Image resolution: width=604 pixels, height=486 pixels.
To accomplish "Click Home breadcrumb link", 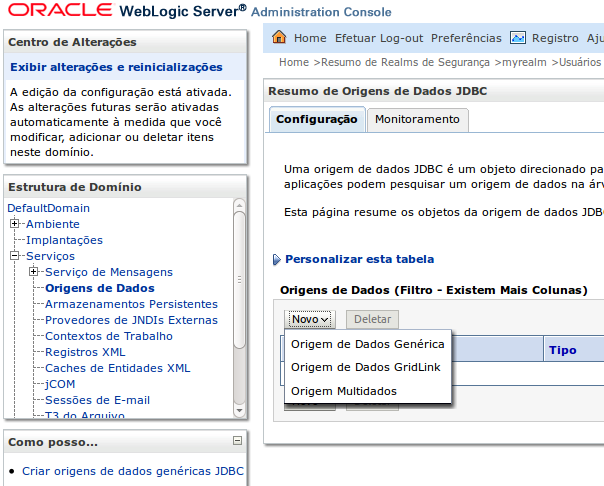I will 294,62.
